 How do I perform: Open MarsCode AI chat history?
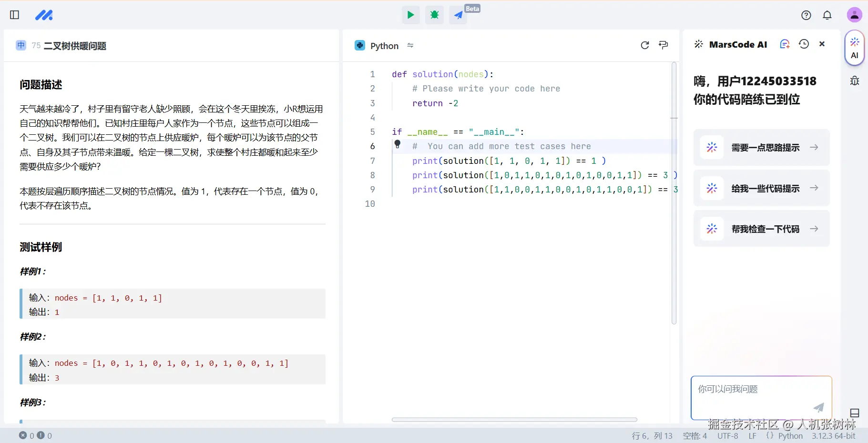tap(804, 44)
